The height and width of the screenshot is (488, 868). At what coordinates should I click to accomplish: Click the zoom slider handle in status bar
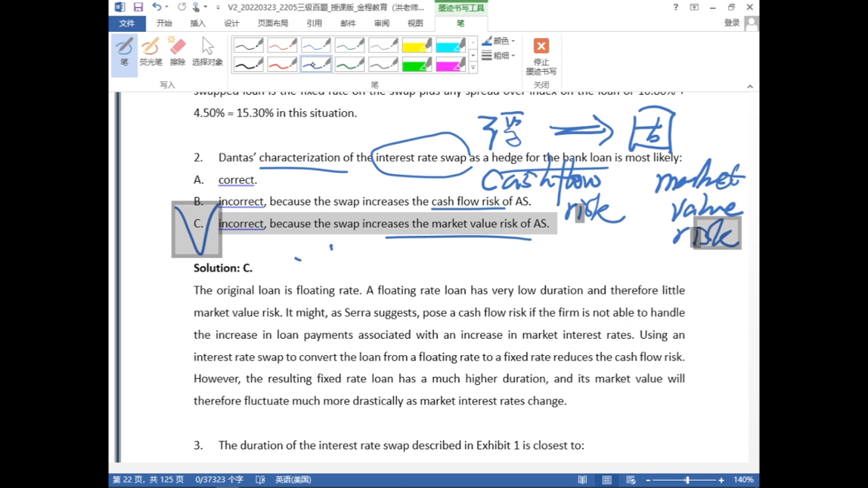687,480
